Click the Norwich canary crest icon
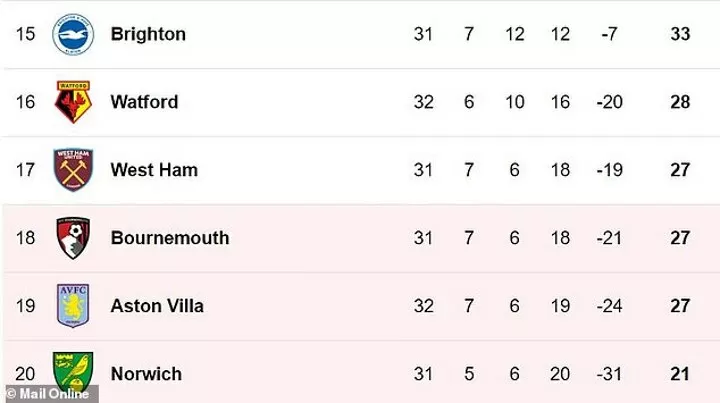 point(73,372)
